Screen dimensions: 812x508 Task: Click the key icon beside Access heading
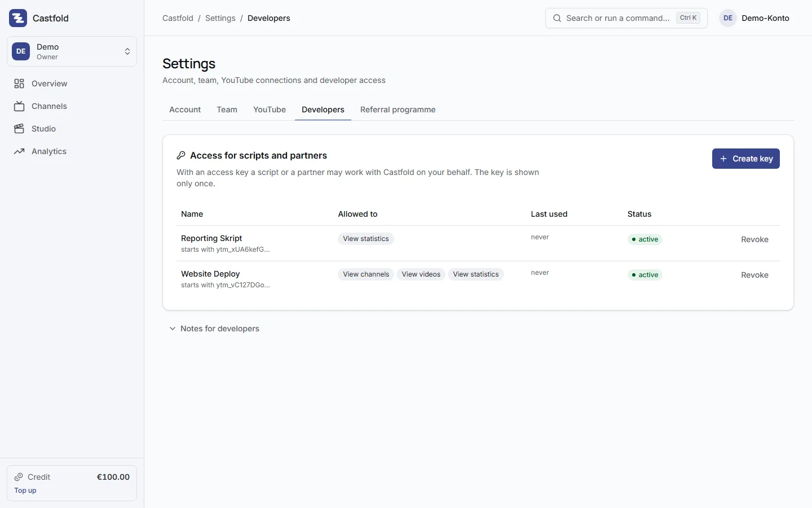click(181, 155)
